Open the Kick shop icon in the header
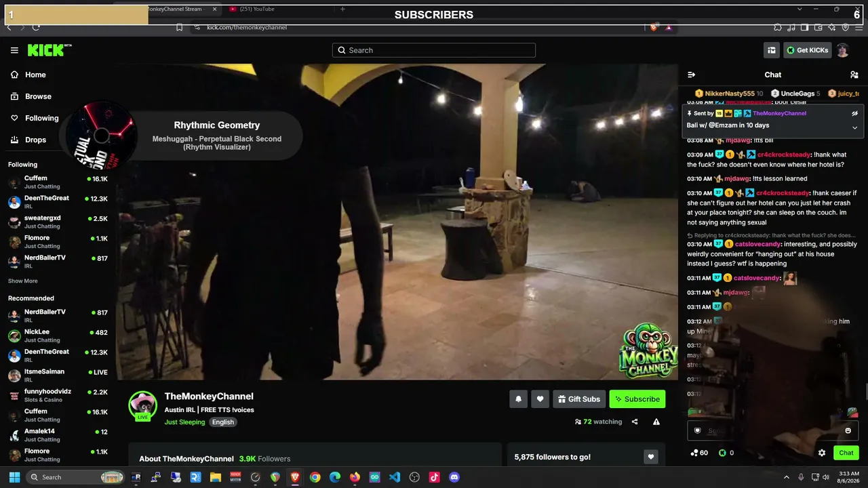Screen dimensions: 868x488 pos(772,50)
